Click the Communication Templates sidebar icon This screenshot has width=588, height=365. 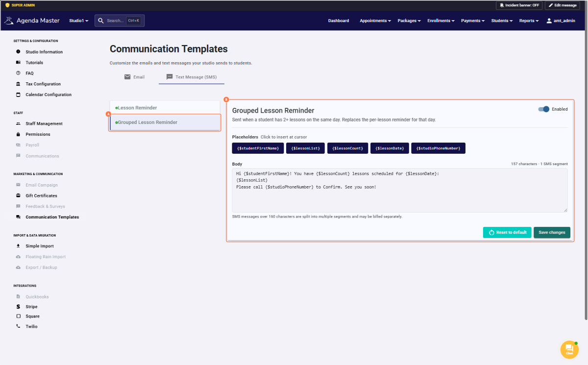pyautogui.click(x=18, y=217)
